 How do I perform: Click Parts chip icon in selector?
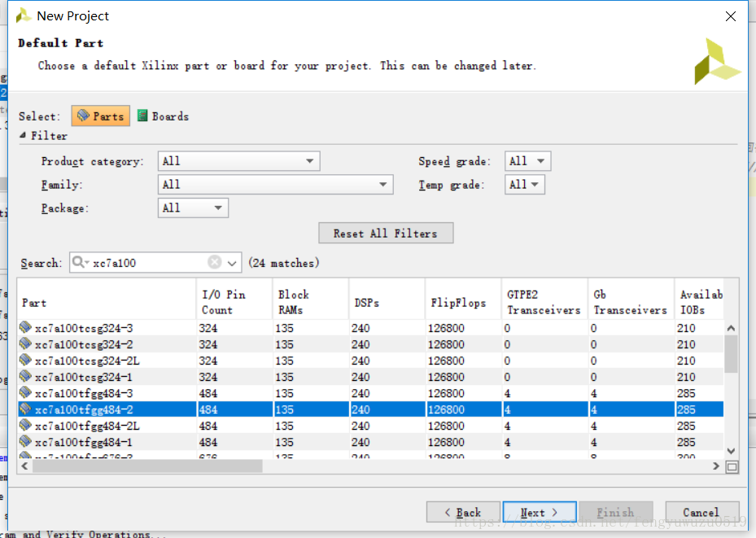pyautogui.click(x=83, y=115)
